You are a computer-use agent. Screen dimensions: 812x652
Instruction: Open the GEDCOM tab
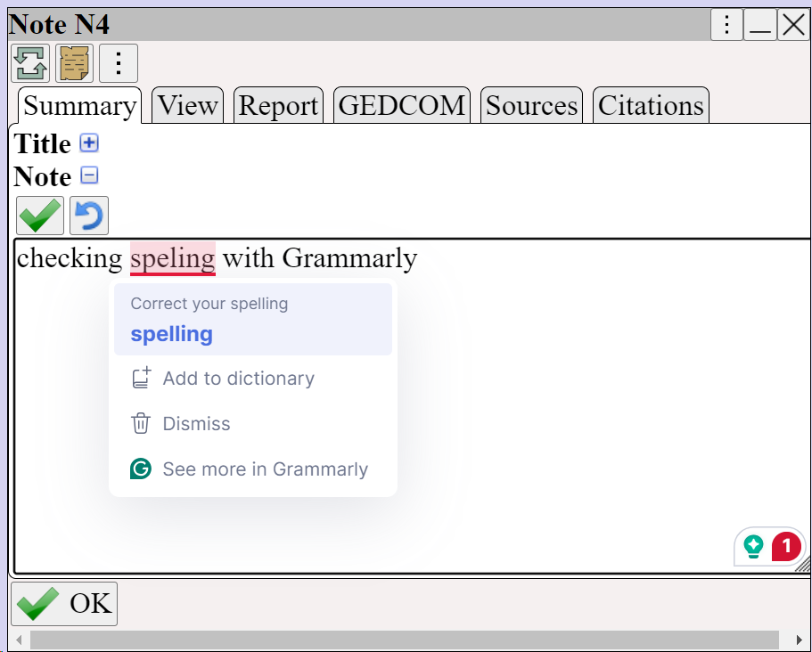pos(402,106)
